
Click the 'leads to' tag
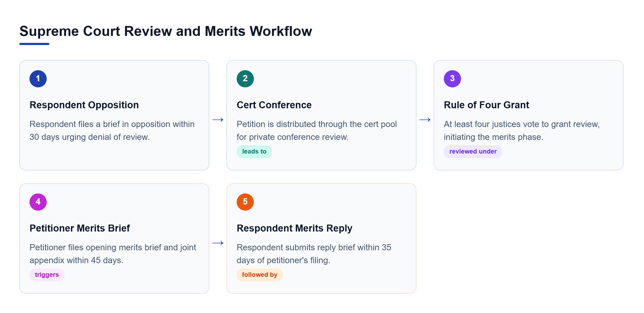tap(254, 152)
